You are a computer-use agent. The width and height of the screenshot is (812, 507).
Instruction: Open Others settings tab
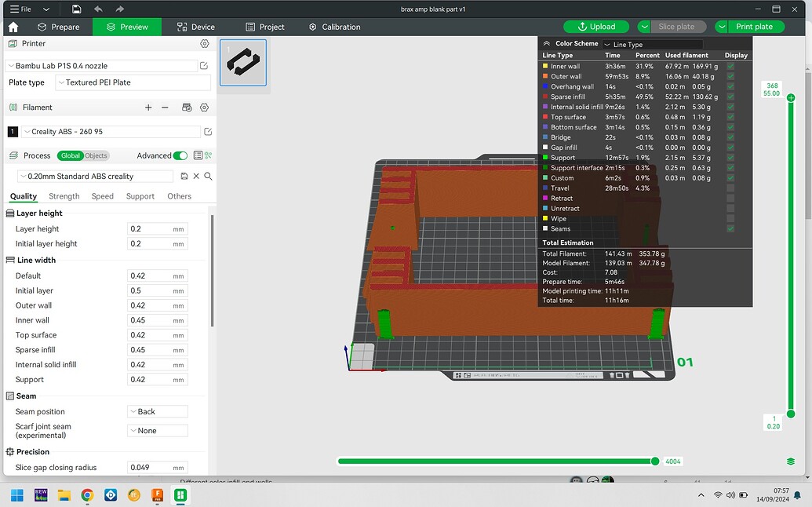coord(179,196)
